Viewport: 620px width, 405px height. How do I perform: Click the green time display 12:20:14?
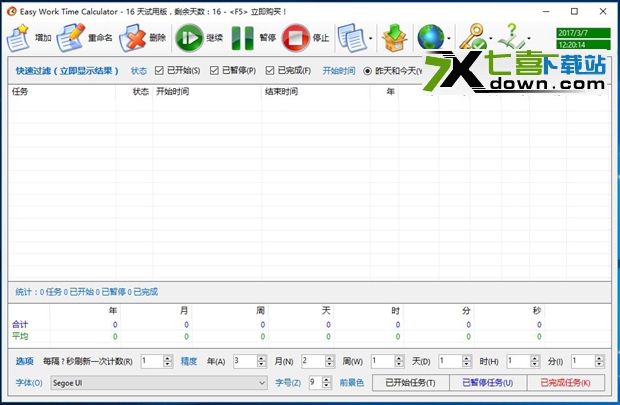(x=583, y=45)
